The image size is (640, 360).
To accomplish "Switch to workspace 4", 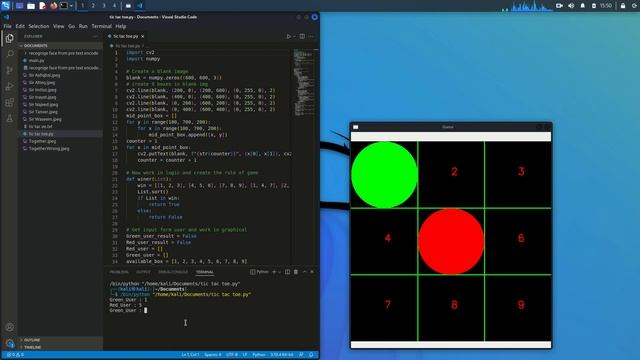I will pos(114,6).
